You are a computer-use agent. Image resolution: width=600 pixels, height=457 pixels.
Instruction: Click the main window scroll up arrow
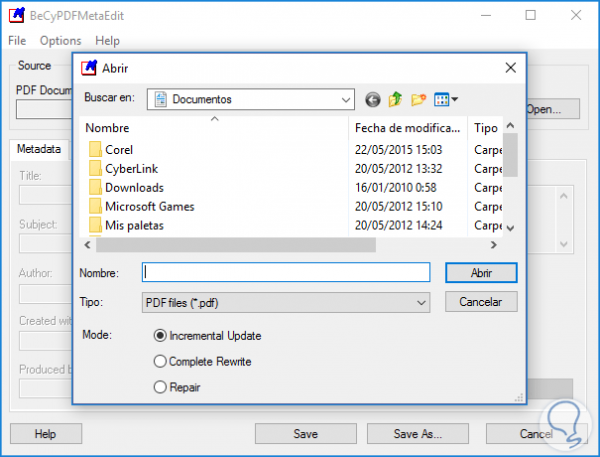pos(563,196)
